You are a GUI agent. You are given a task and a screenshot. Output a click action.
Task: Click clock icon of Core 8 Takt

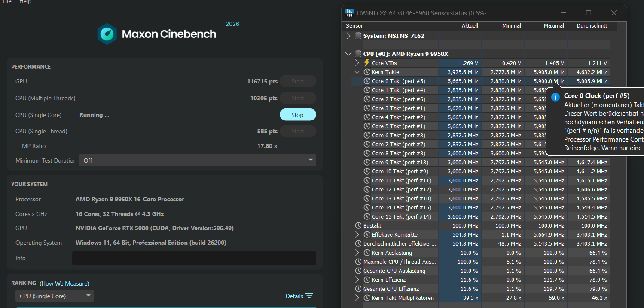pos(367,153)
